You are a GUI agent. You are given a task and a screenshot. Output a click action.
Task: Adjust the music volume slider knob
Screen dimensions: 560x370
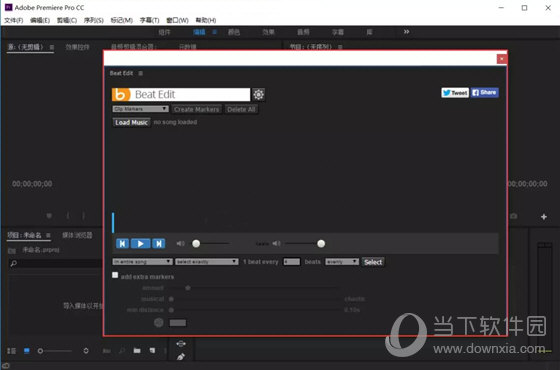point(196,244)
